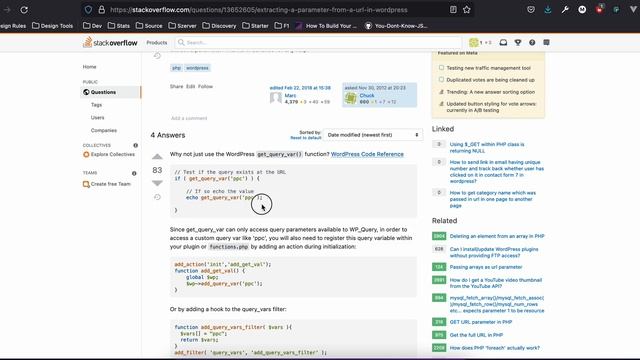Open Companies in left sidebar

104,130
